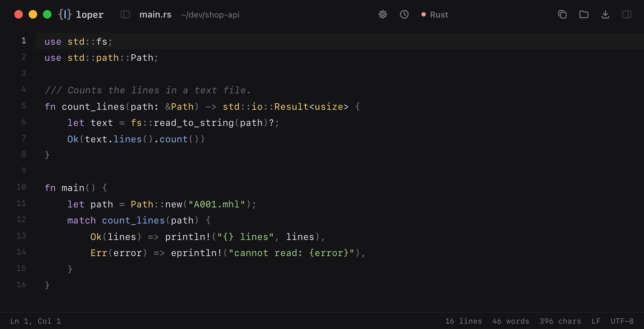The height and width of the screenshot is (329, 644).
Task: Click the "Counts the lines in a text file" comment
Action: pos(148,90)
